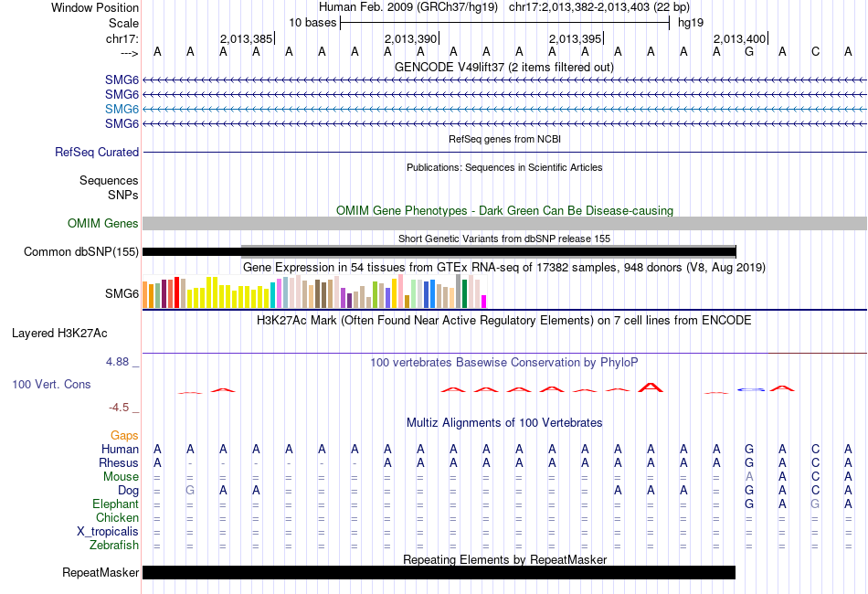This screenshot has width=868, height=594.
Task: Click the C base in the reference sequence row
Action: (815, 51)
